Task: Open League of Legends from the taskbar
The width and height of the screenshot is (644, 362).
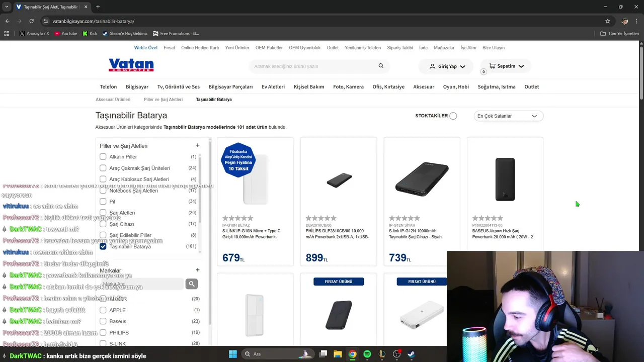Action: pos(382,354)
